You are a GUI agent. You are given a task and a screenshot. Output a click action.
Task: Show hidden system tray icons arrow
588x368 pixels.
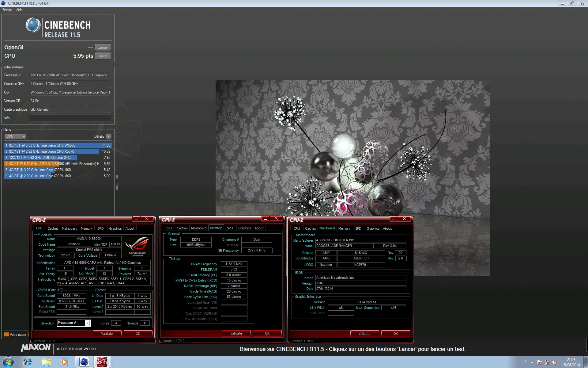[532, 362]
